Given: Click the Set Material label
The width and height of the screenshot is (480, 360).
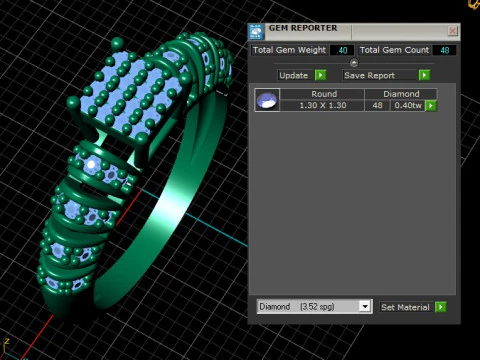Looking at the screenshot, I should 405,307.
